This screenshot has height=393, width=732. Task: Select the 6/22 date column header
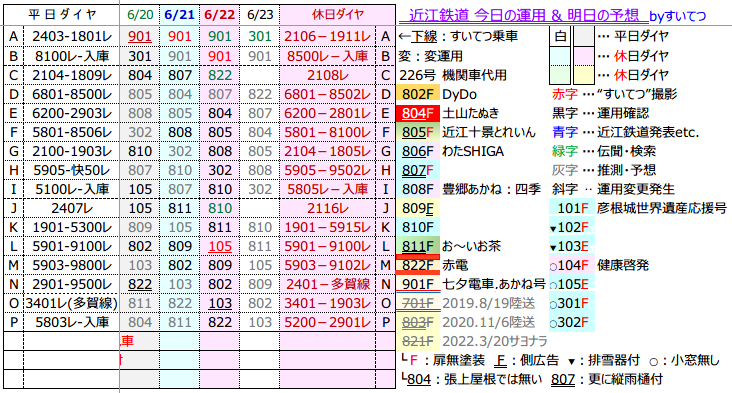[219, 15]
